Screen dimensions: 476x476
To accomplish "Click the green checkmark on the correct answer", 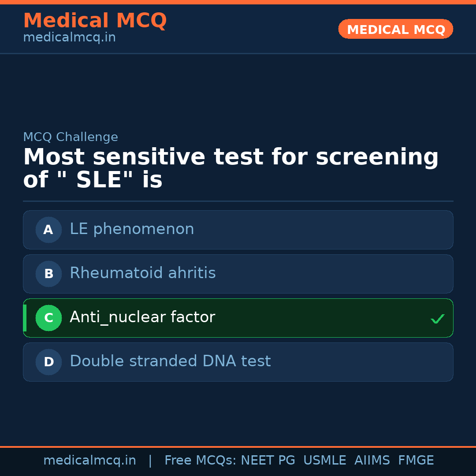I will [438, 318].
